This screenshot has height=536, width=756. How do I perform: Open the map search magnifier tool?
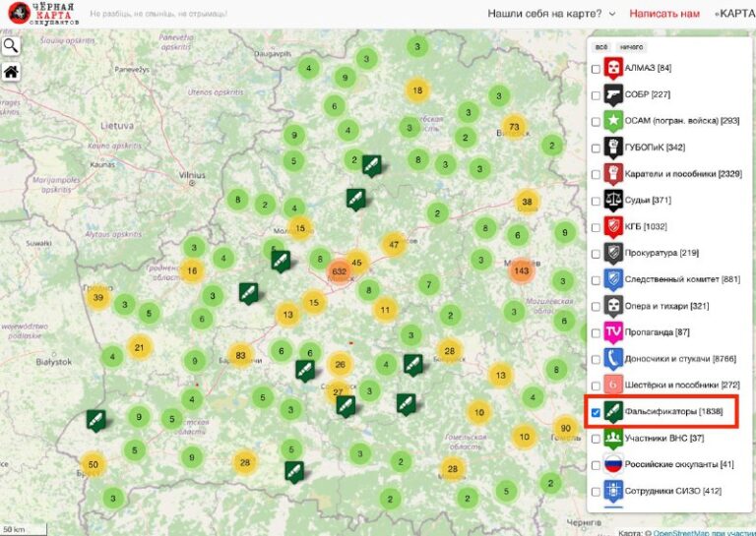[11, 46]
